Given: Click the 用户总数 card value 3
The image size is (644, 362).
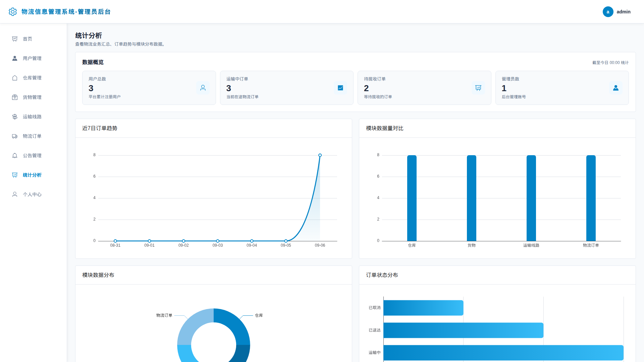Looking at the screenshot, I should pyautogui.click(x=91, y=88).
